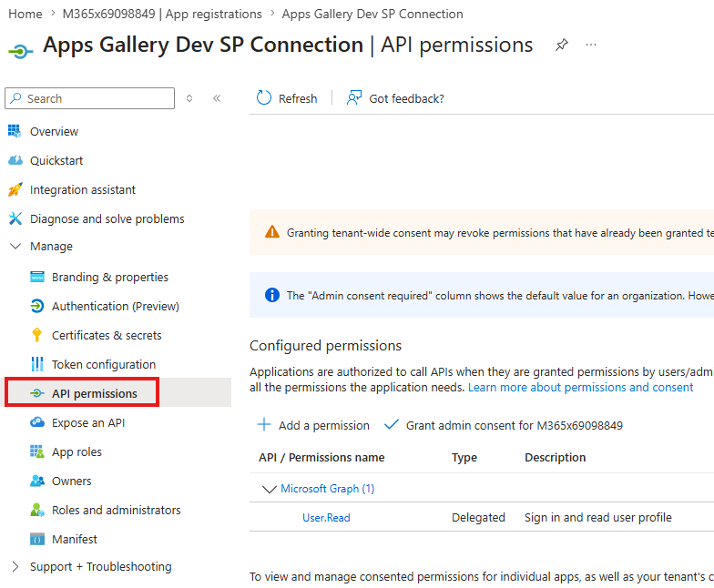Select Certificates & secrets in menu
The image size is (714, 588).
[107, 335]
